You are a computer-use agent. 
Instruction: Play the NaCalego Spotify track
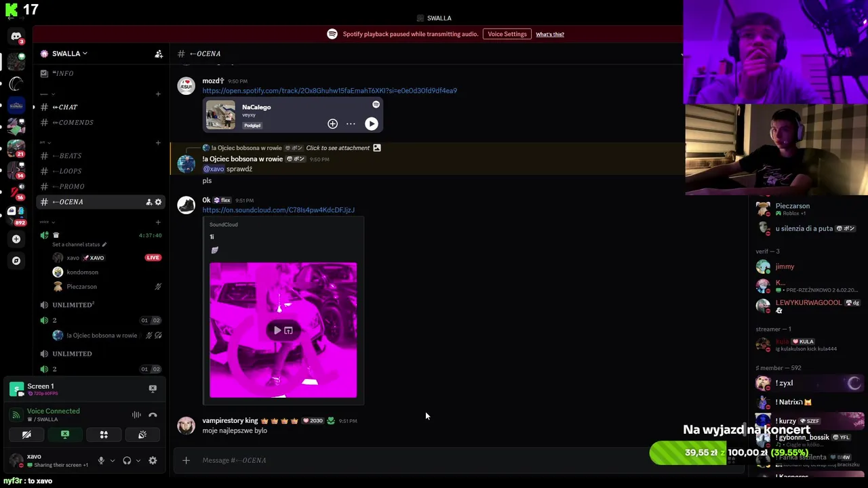pyautogui.click(x=372, y=124)
